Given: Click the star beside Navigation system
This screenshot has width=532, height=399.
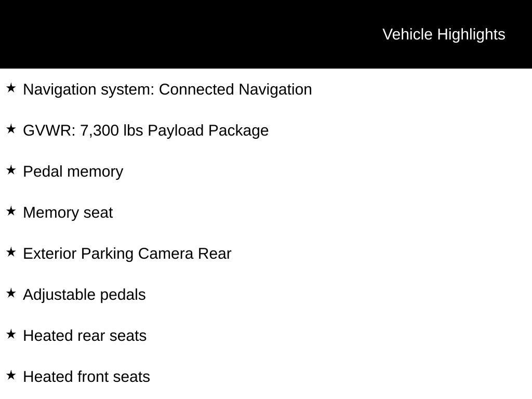Looking at the screenshot, I should pos(11,88).
